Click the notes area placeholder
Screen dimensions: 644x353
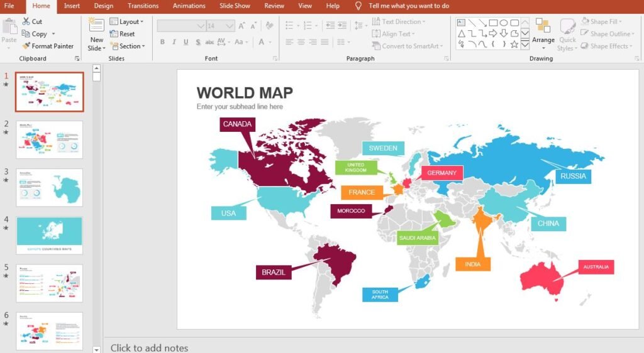pyautogui.click(x=149, y=348)
